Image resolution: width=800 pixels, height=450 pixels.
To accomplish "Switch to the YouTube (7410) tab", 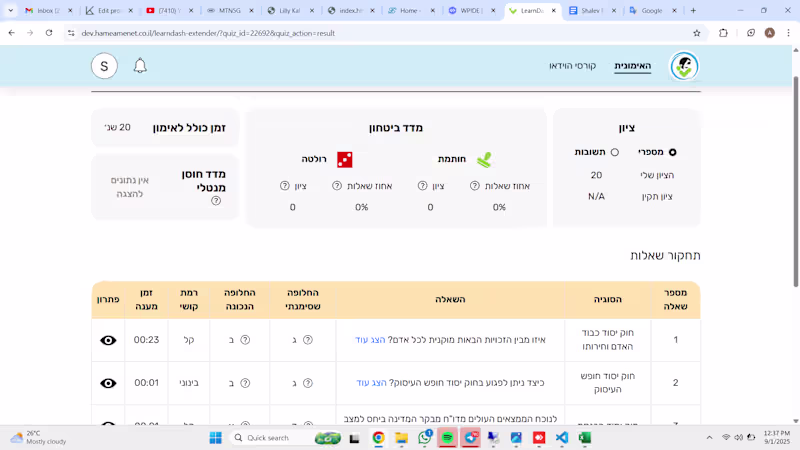I will [x=168, y=10].
